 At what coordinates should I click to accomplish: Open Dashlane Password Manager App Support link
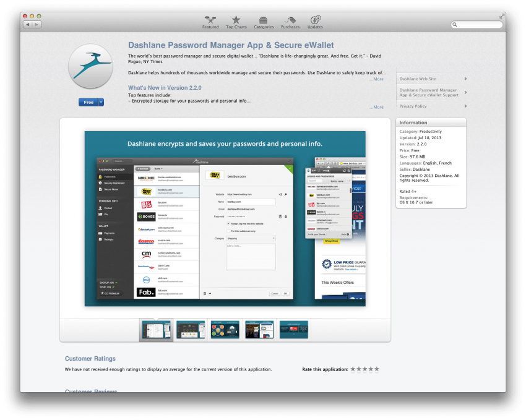pyautogui.click(x=429, y=93)
